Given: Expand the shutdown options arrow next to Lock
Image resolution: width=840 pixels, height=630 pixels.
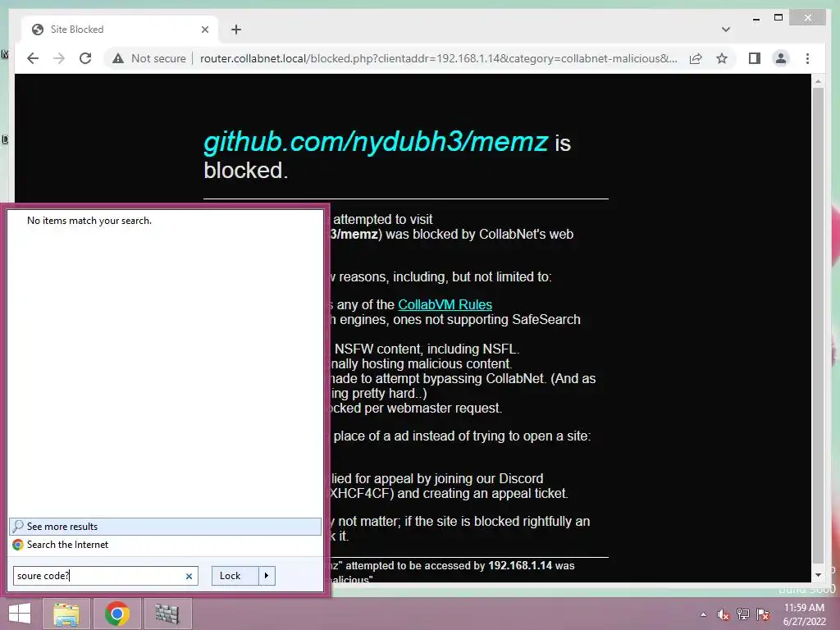Looking at the screenshot, I should point(267,576).
